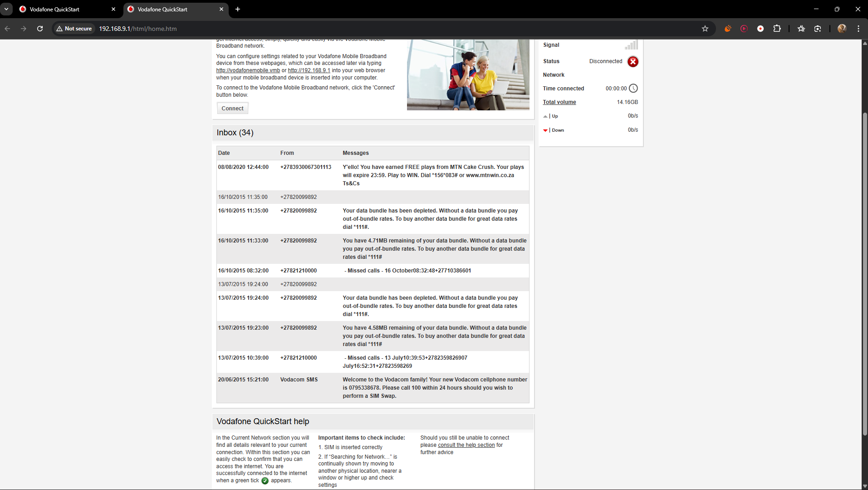Viewport: 868px width, 490px height.
Task: Click the signal strength bars icon
Action: 631,45
